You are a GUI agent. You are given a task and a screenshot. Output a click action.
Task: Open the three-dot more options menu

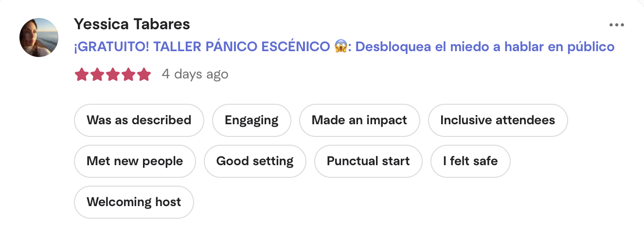click(616, 25)
